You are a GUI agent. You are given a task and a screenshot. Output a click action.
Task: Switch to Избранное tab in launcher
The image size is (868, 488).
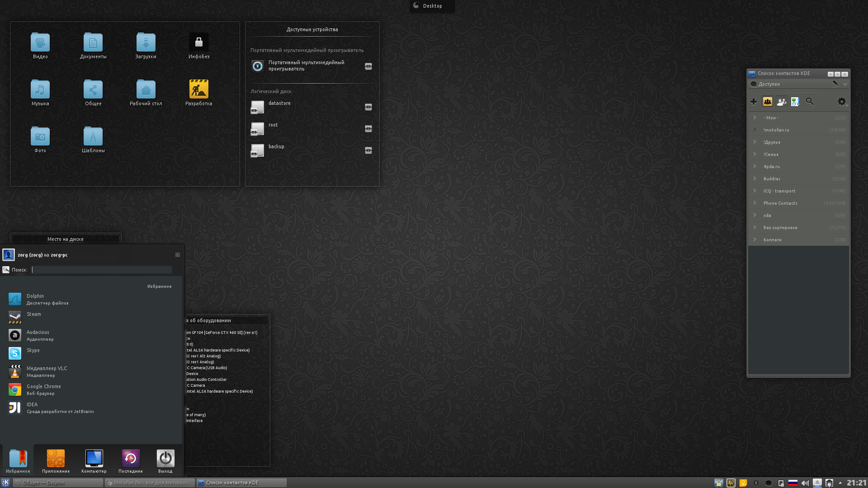coord(18,461)
